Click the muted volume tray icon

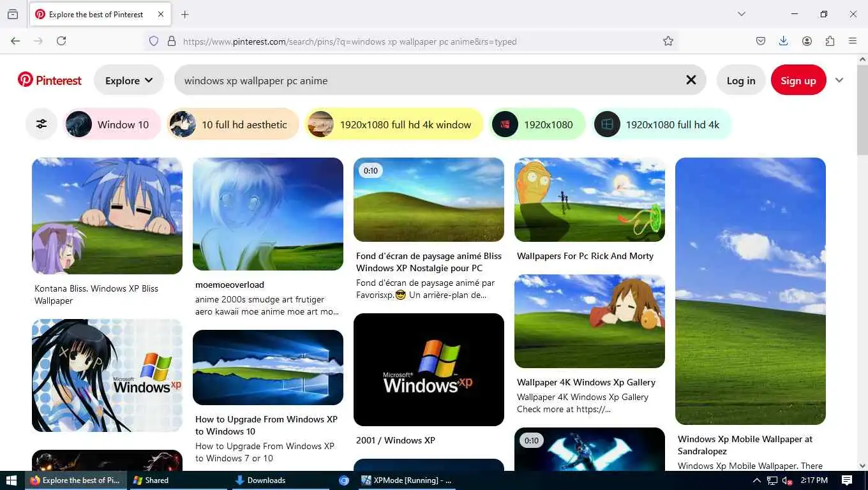788,480
